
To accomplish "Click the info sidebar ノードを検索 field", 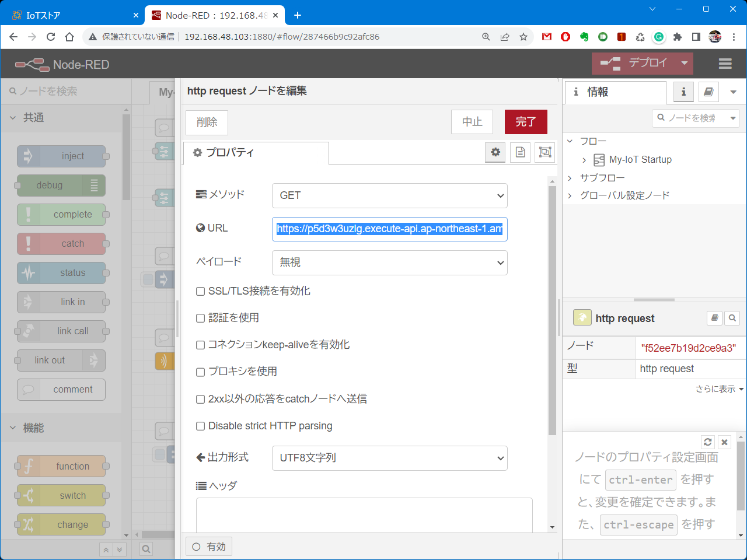I will 696,118.
